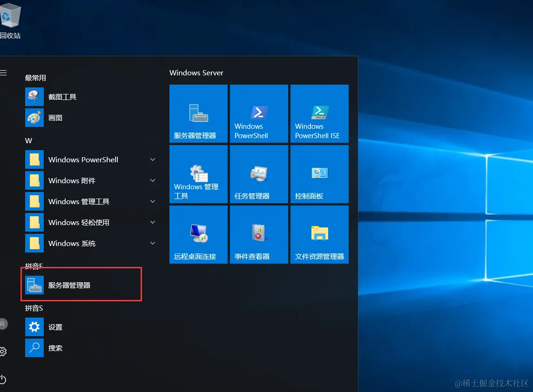This screenshot has width=533, height=392.
Task: Expand the Windows 轻松使用 folder chevron
Action: 153,222
